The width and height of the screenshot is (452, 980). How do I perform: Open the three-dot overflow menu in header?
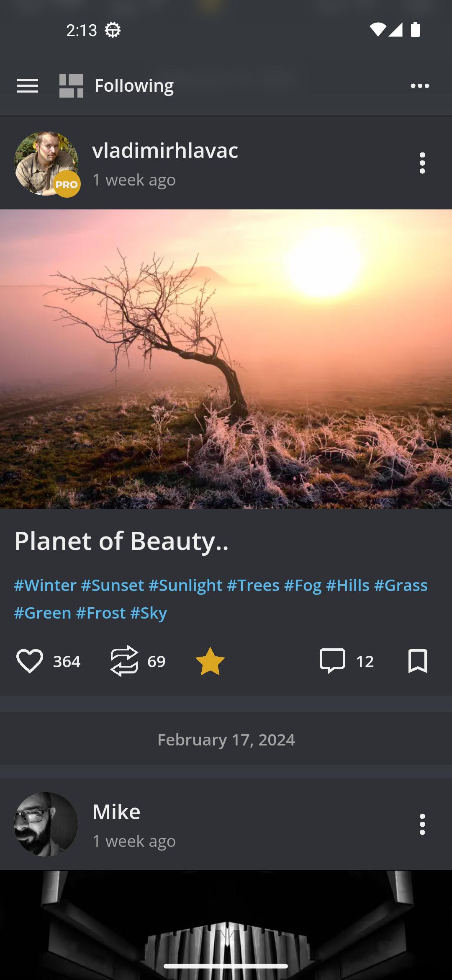(420, 86)
